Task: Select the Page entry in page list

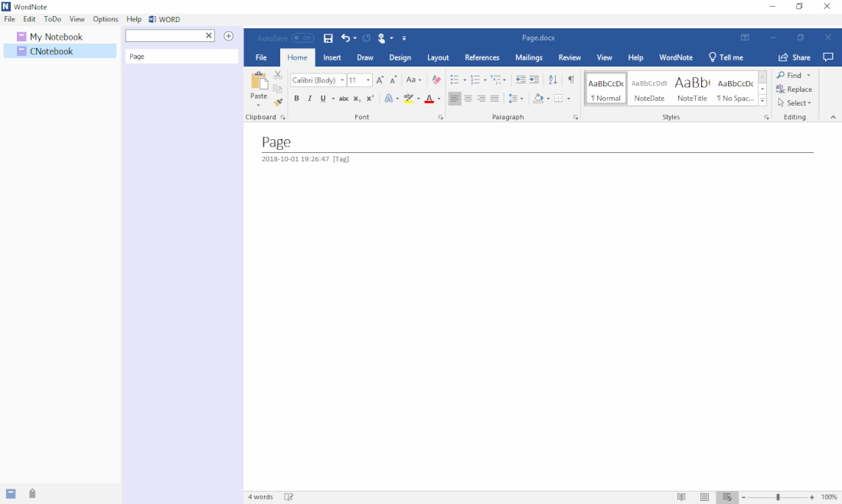Action: click(181, 57)
